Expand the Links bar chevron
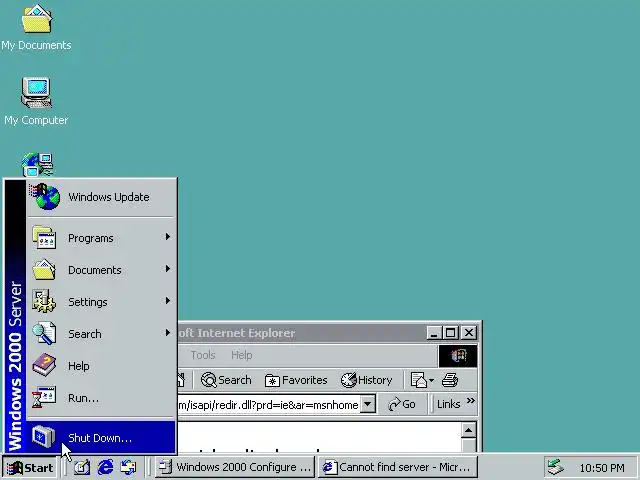Screen dimensions: 640x480 (471, 400)
